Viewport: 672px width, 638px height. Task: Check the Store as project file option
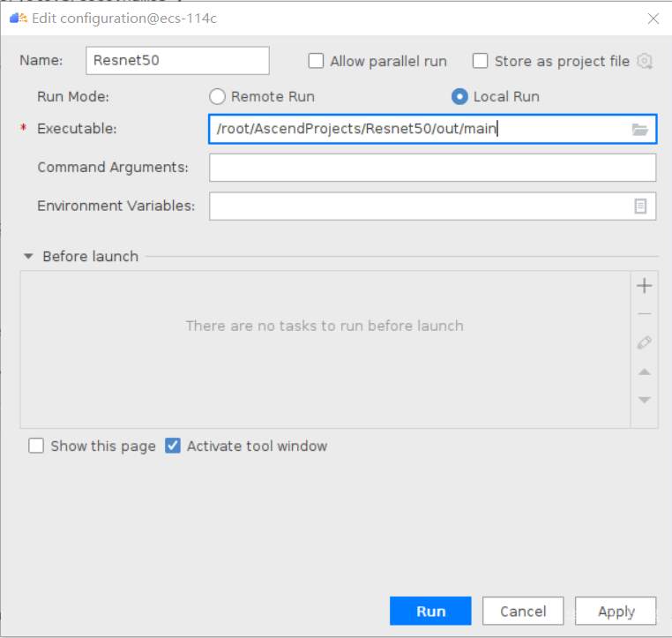[x=481, y=61]
